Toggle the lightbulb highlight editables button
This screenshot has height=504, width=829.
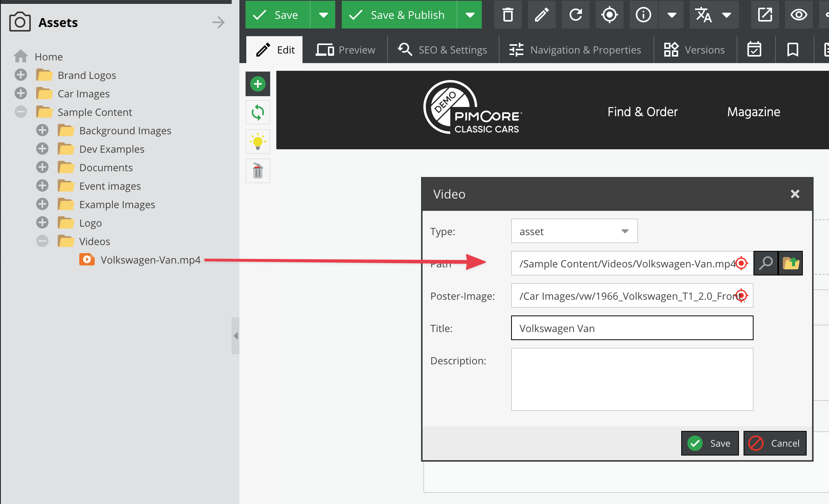(257, 142)
